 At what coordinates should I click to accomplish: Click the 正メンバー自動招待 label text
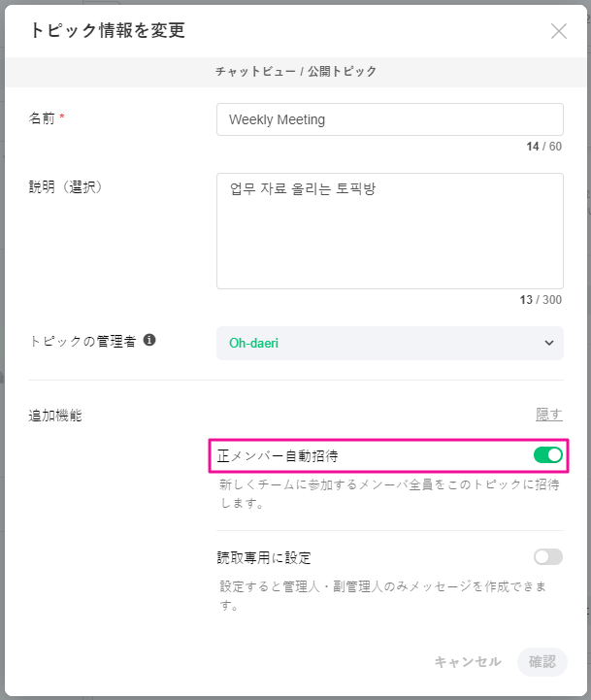click(x=278, y=454)
